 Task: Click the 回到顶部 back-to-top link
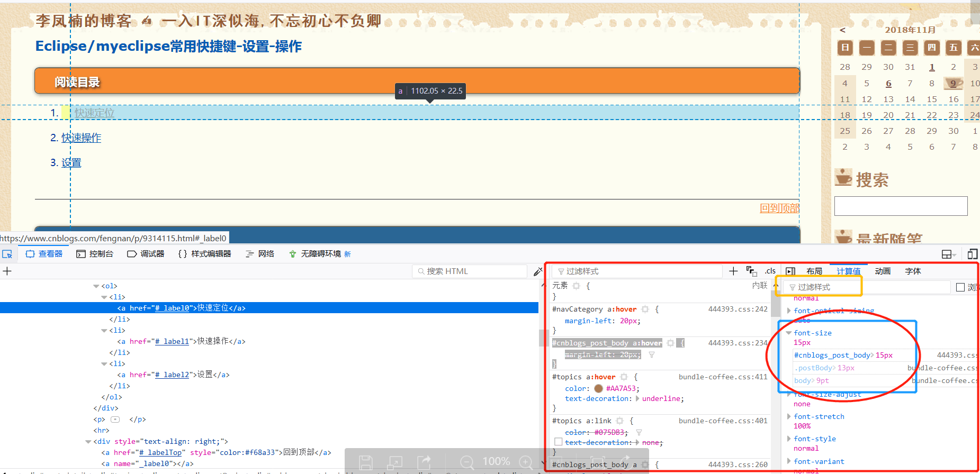pos(780,208)
